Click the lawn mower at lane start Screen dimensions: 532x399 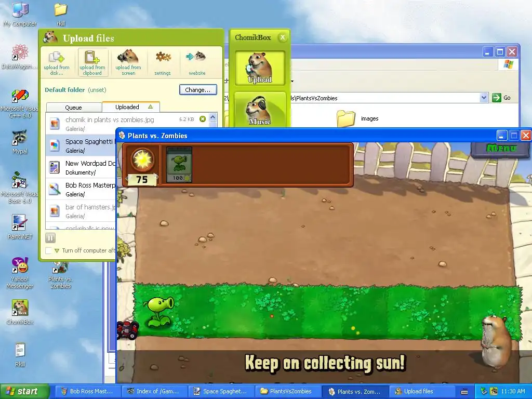point(128,330)
